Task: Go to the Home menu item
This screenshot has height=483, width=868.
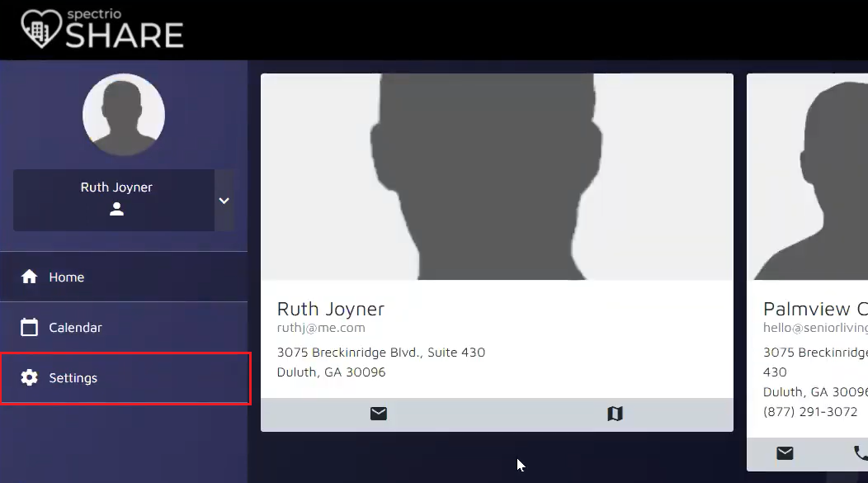Action: click(67, 277)
